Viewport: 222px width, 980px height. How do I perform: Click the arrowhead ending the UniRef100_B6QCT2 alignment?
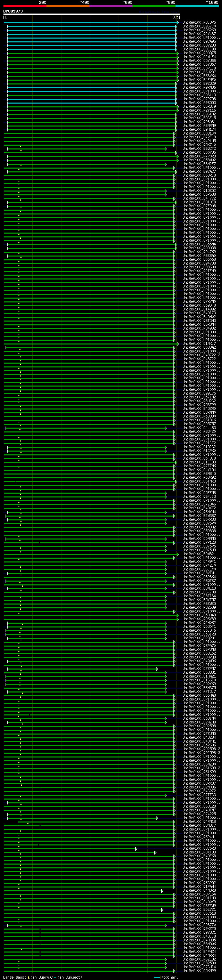(x=165, y=149)
